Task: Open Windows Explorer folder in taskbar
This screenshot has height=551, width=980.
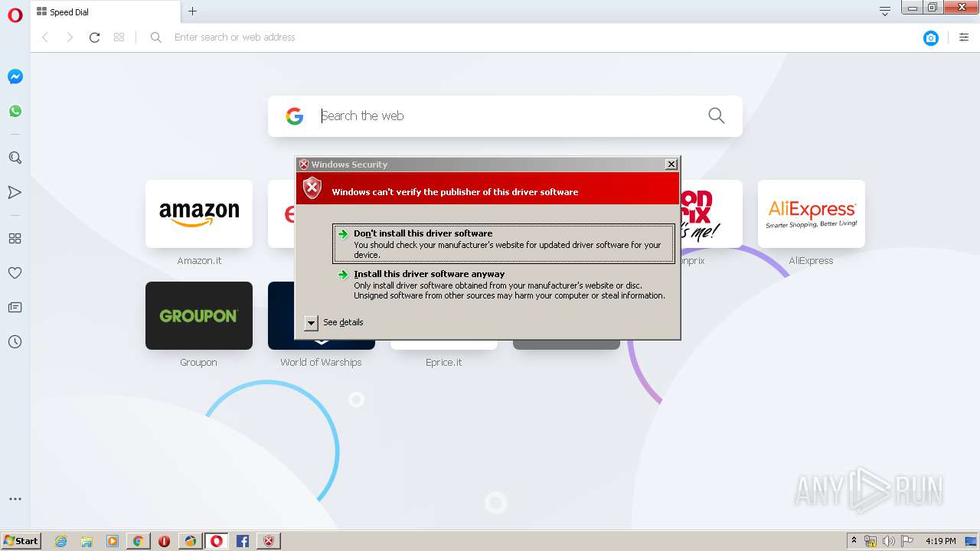Action: [87, 541]
